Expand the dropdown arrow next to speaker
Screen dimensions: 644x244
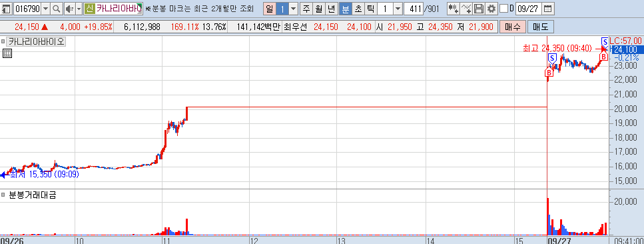79,8
